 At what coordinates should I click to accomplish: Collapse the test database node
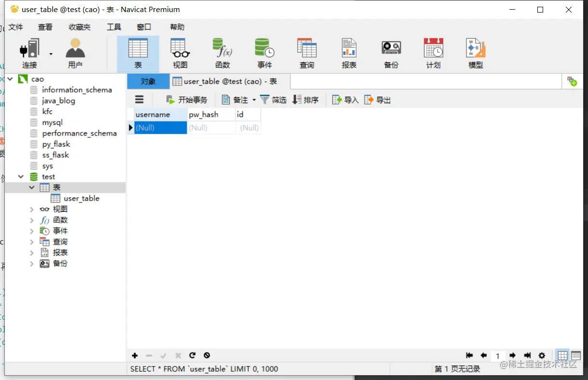(21, 176)
